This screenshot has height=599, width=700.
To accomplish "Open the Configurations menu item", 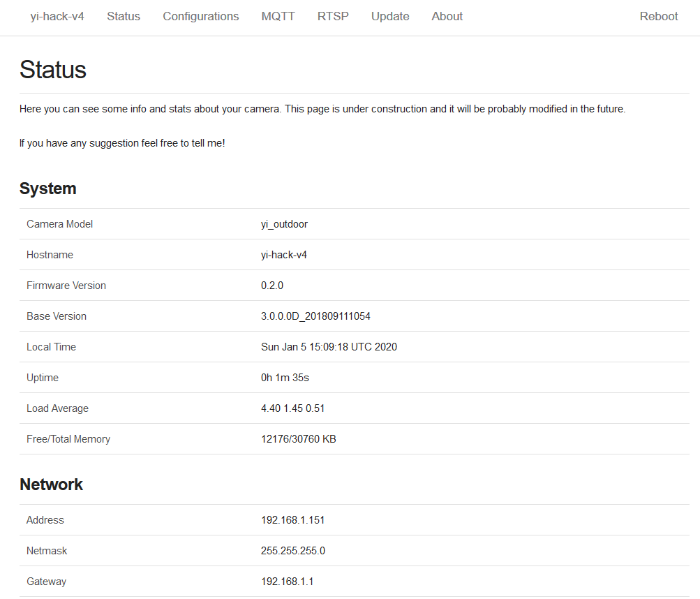I will [x=200, y=17].
